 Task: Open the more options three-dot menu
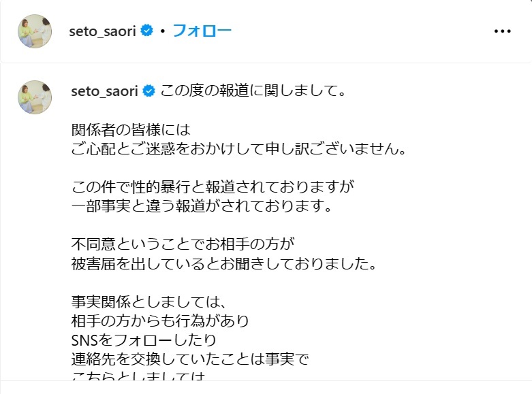click(x=503, y=31)
